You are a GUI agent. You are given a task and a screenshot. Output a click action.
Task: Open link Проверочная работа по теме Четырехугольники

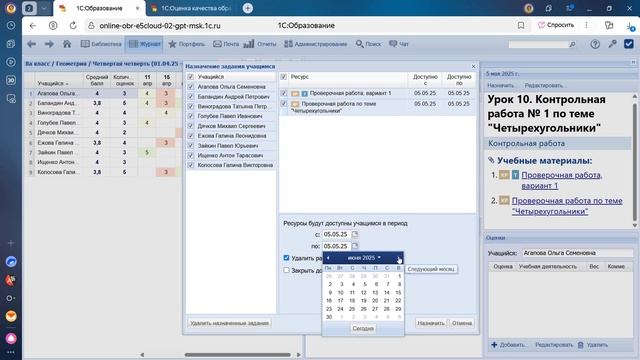click(x=567, y=206)
